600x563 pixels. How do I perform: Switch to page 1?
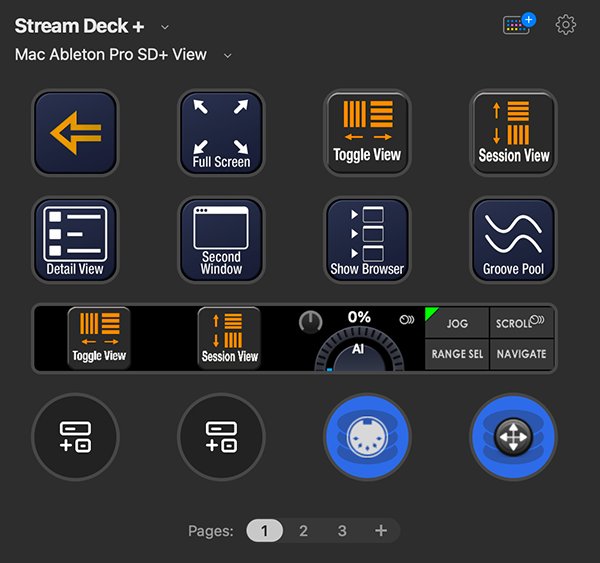click(264, 530)
